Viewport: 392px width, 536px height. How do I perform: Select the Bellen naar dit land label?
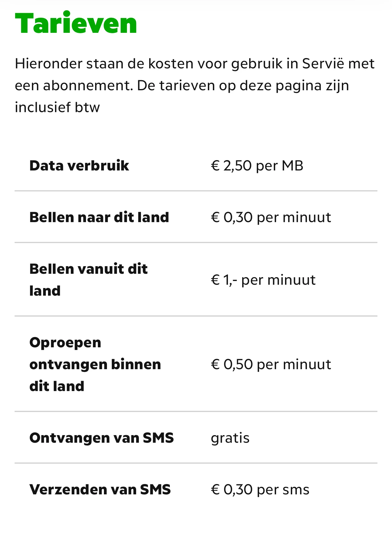99,217
